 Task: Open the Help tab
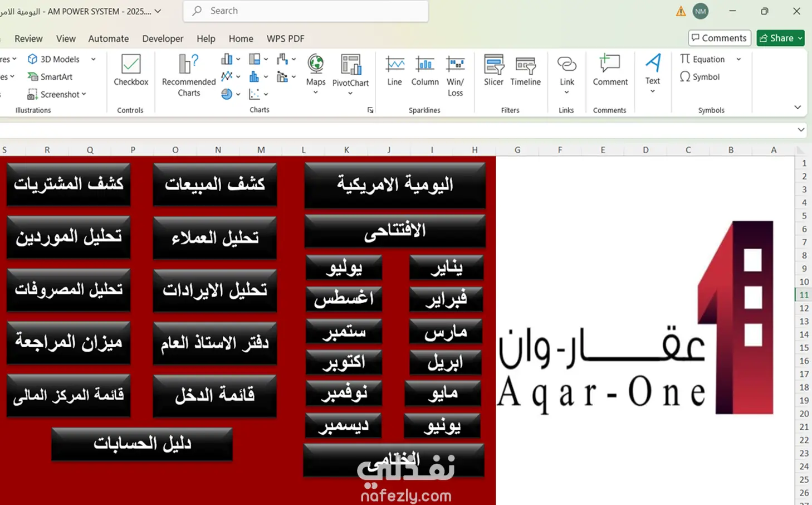coord(206,38)
